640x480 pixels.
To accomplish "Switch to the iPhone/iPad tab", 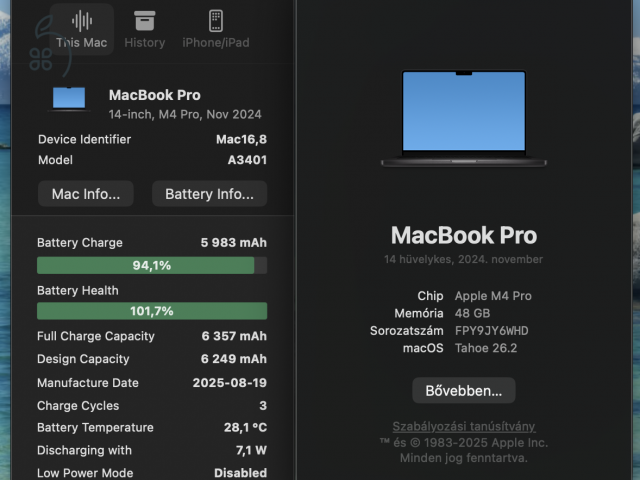I will [216, 29].
